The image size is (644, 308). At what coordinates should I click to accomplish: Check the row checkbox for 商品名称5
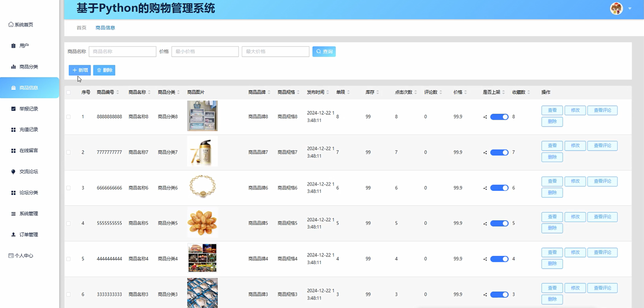click(68, 223)
